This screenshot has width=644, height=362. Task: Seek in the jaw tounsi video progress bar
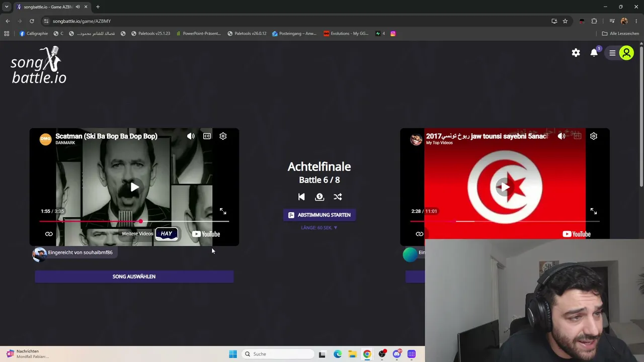pos(505,221)
